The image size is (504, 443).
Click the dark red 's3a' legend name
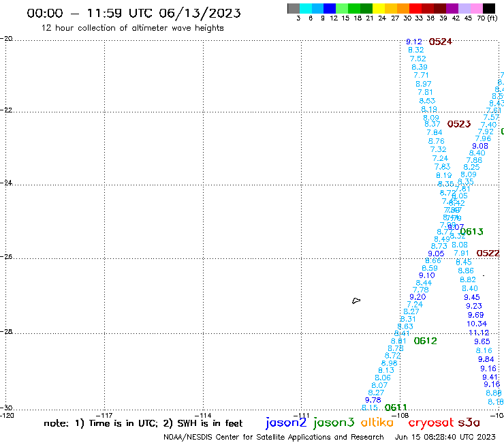(x=469, y=423)
